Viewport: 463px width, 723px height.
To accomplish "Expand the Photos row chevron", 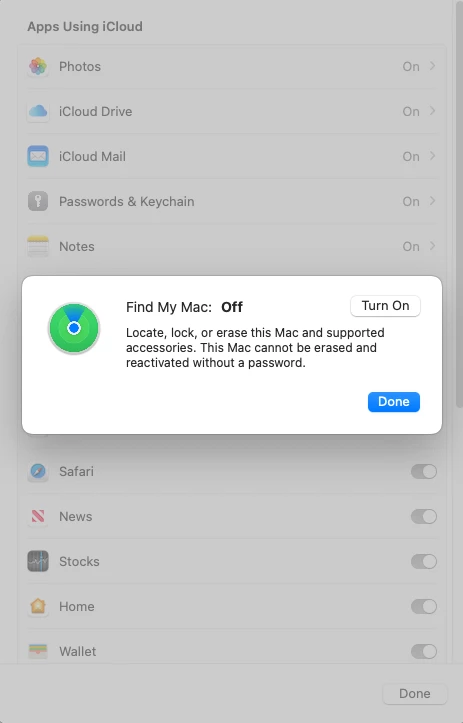I will tap(433, 66).
